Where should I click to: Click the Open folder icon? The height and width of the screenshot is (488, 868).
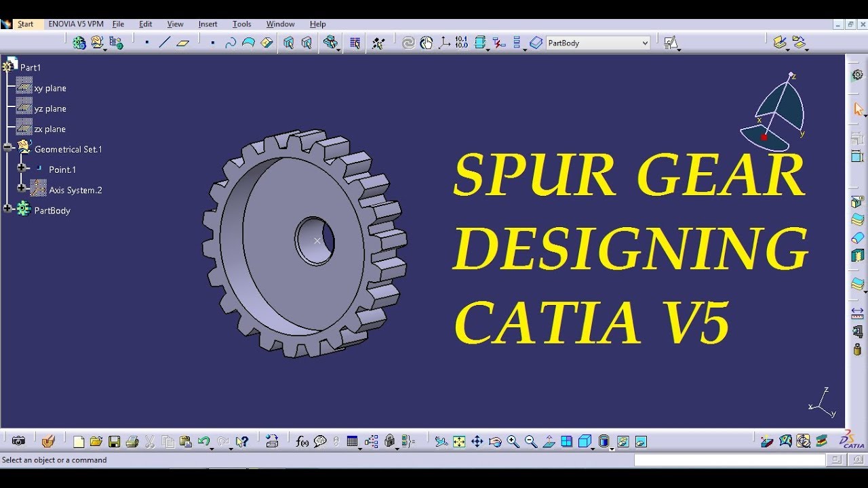pyautogui.click(x=96, y=442)
